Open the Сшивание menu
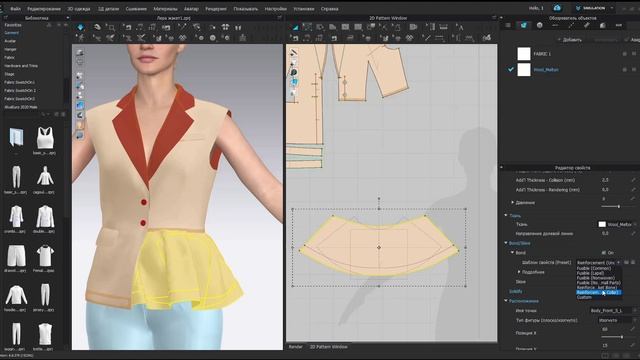This screenshot has height=360, width=640. tap(136, 9)
